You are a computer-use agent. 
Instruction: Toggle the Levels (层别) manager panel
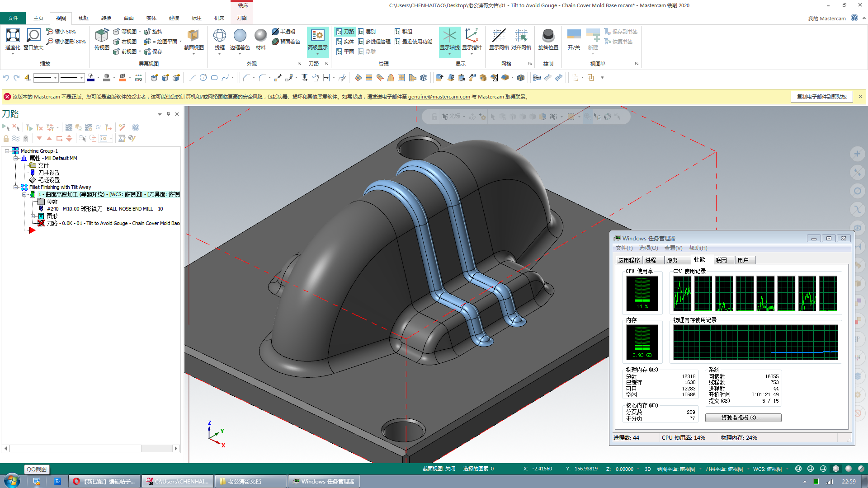coord(367,32)
